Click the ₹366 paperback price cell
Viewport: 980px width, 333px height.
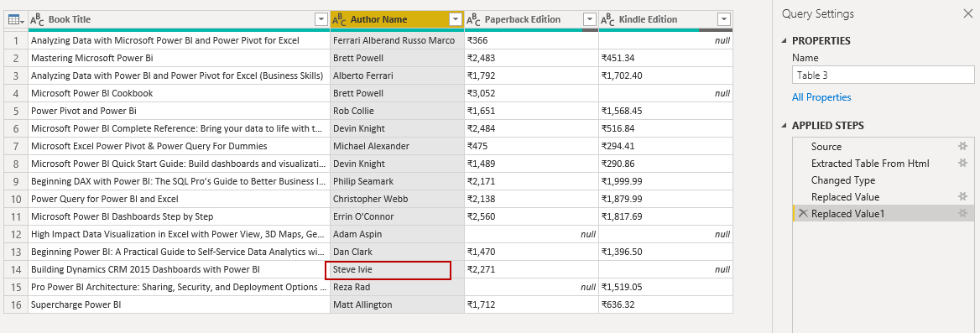tap(531, 40)
